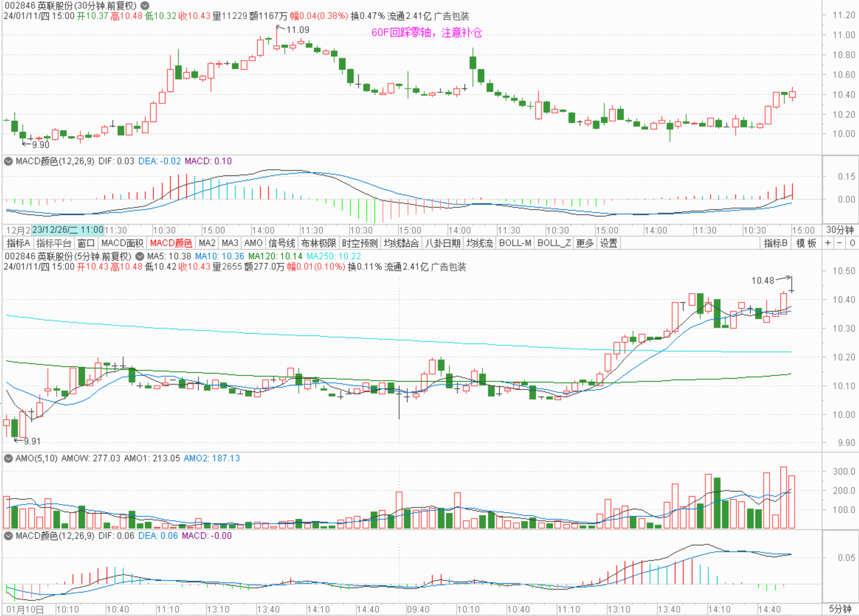Click the highlighted 23/12/26 date marker
This screenshot has width=859, height=616.
[67, 230]
